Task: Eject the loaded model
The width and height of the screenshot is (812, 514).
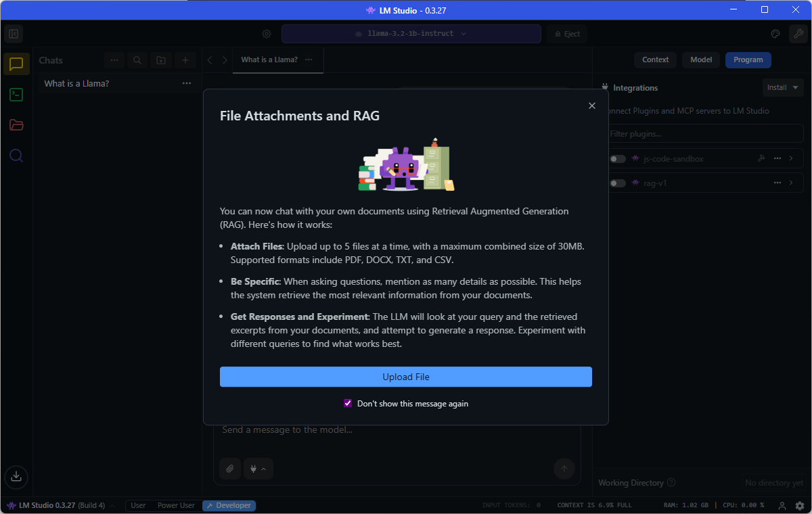Action: pos(567,34)
